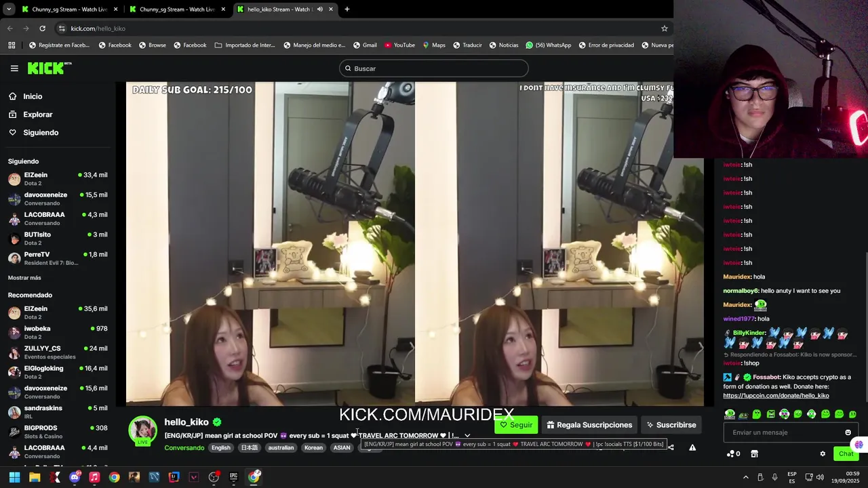Open BUTIsito channel in Siguiendo list
This screenshot has height=488, width=868.
58,239
